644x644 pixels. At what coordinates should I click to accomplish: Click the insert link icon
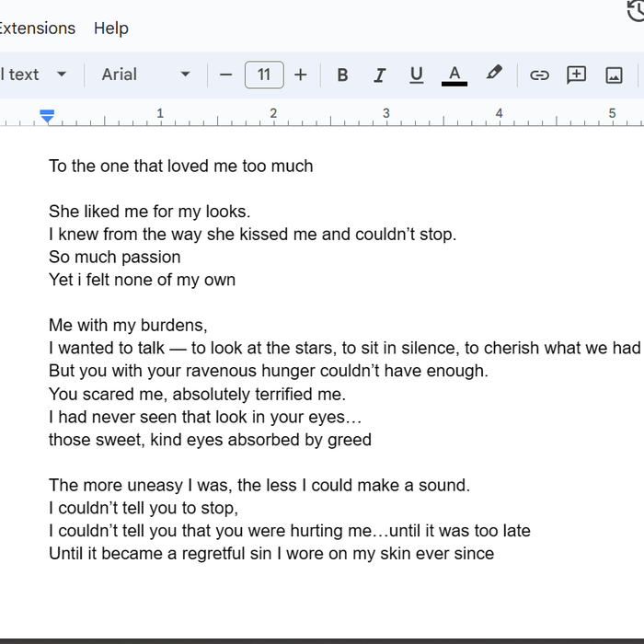pyautogui.click(x=539, y=75)
